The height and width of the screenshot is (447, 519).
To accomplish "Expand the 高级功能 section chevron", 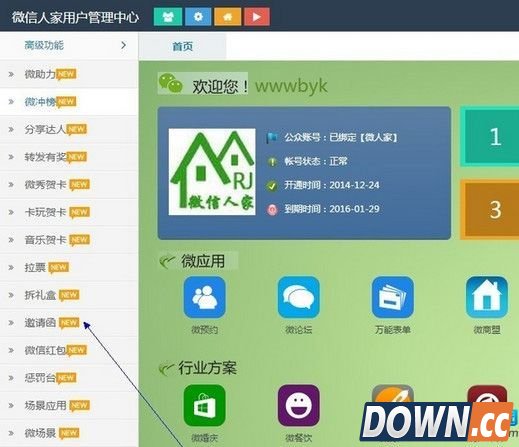I will point(124,45).
